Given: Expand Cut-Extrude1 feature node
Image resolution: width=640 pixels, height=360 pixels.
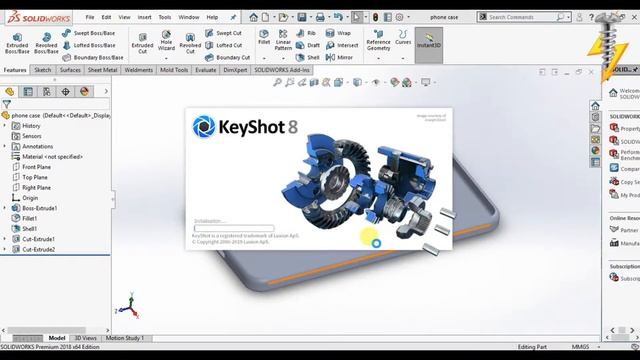Looking at the screenshot, I should (x=4, y=239).
